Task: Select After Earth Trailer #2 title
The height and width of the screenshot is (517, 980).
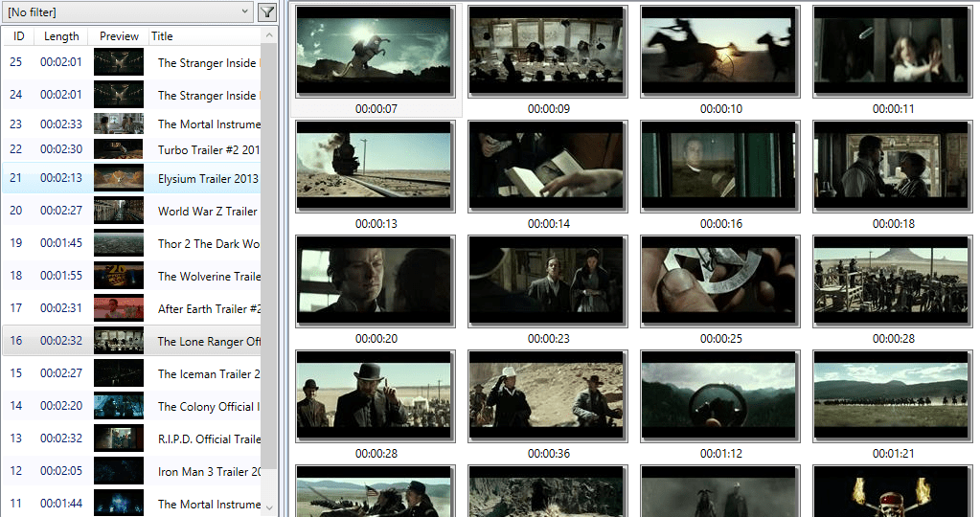Action: coord(209,308)
